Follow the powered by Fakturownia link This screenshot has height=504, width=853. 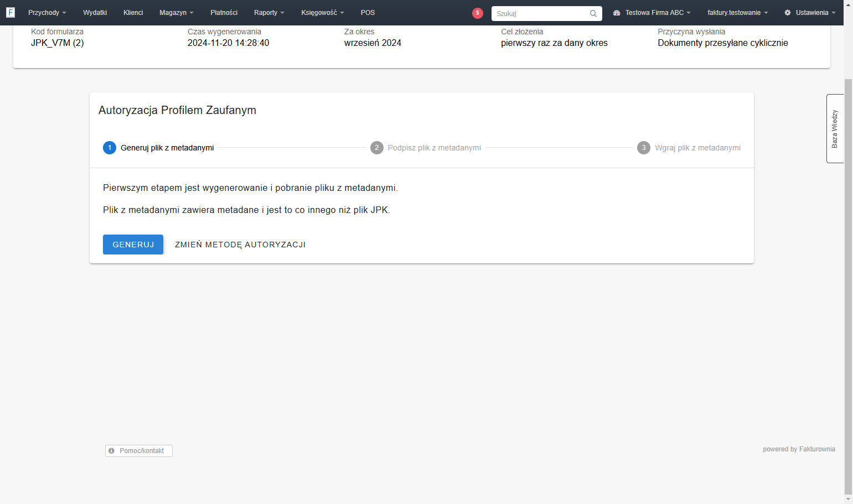(799, 449)
